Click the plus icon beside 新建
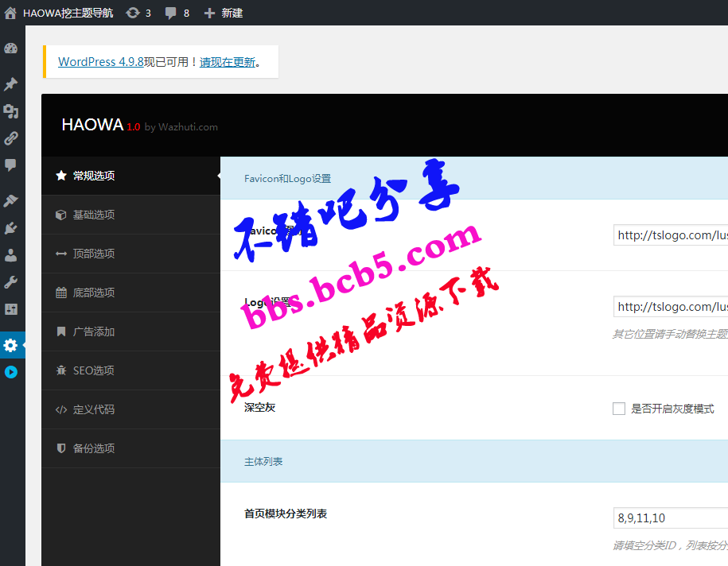The height and width of the screenshot is (566, 728). [209, 13]
